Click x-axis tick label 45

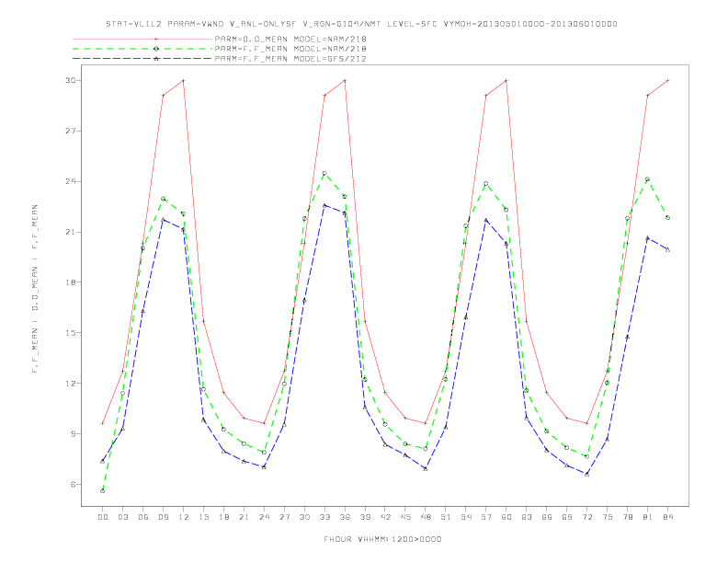(405, 517)
